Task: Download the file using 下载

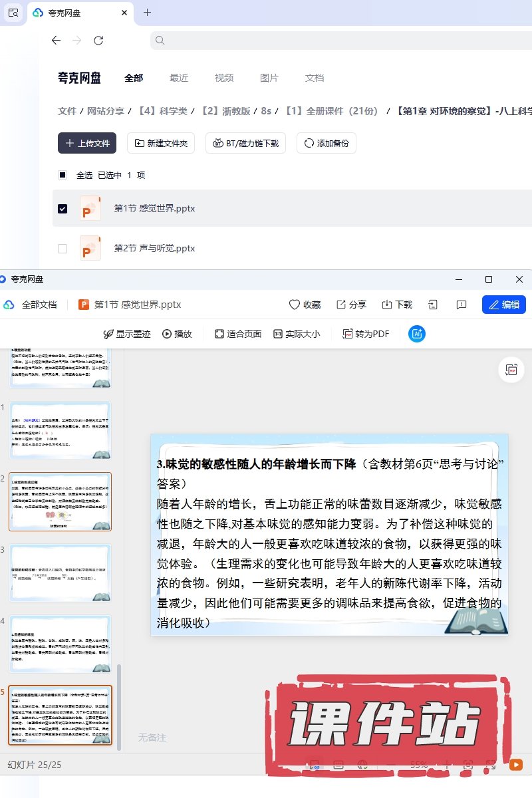Action: [x=396, y=305]
